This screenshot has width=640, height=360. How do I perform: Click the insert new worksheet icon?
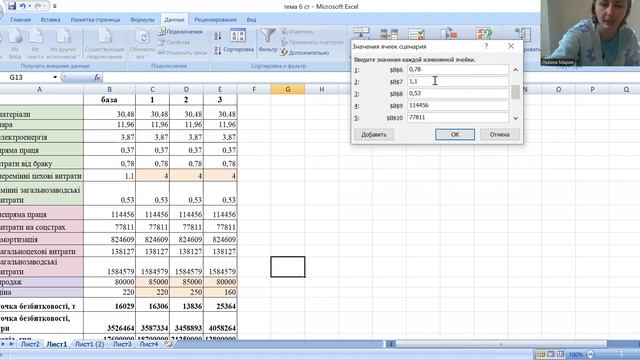pyautogui.click(x=168, y=344)
